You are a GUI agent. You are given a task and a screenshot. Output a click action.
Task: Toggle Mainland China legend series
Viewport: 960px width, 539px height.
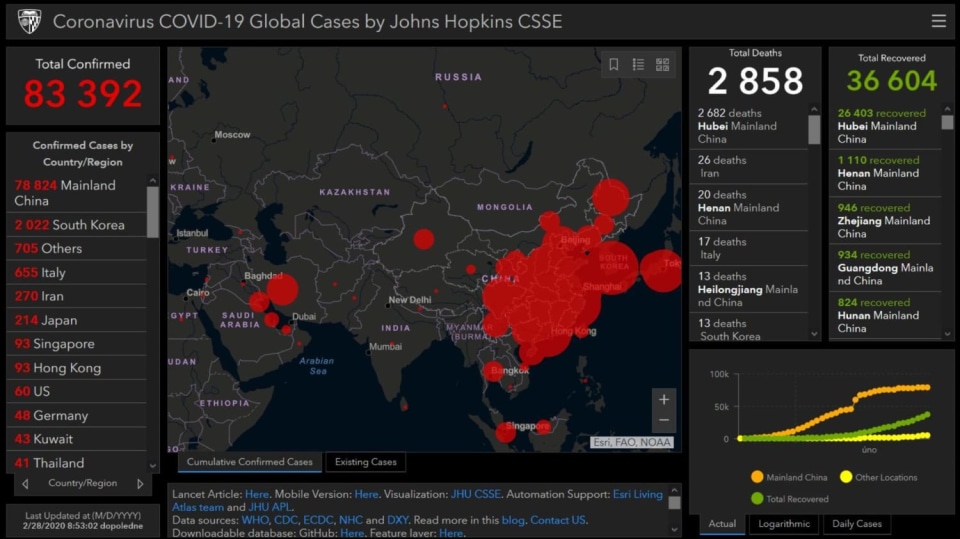coord(789,477)
